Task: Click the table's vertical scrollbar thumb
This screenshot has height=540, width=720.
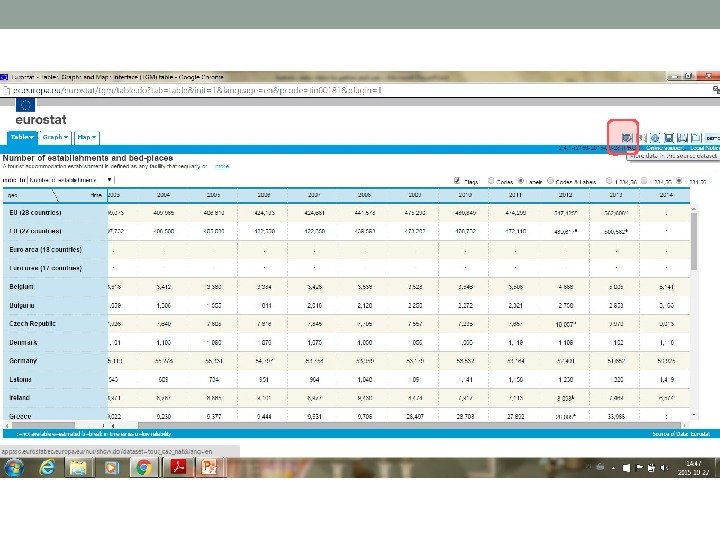Action: (693, 241)
